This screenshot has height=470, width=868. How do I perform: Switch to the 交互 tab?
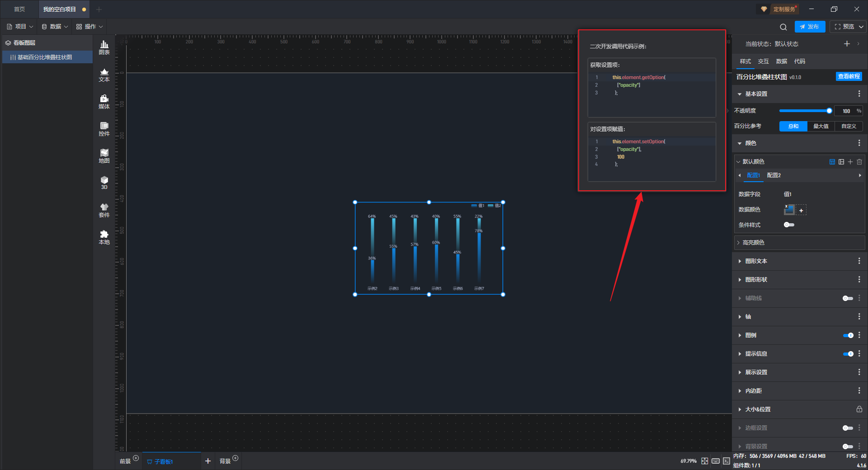pyautogui.click(x=763, y=61)
